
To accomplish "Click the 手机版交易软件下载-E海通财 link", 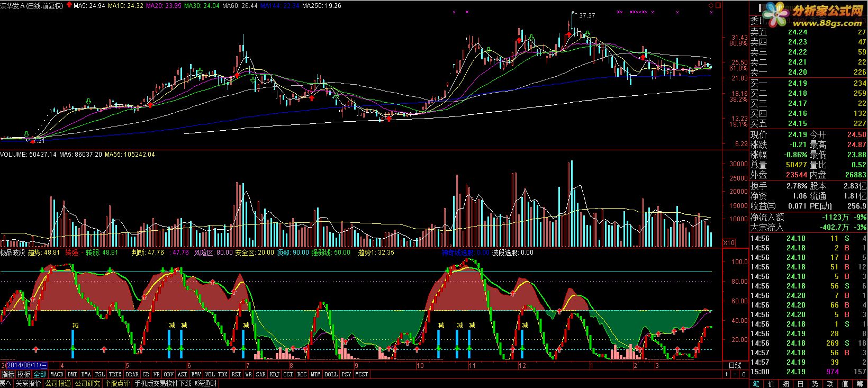I will 175,383.
